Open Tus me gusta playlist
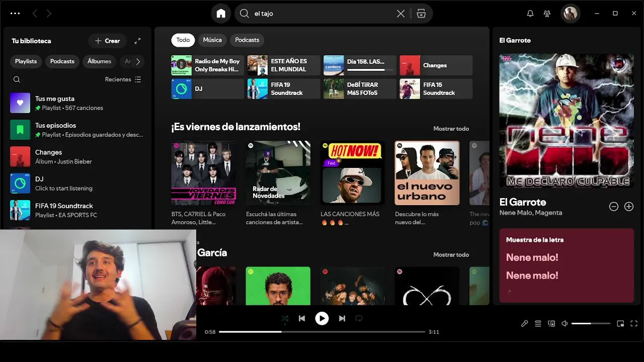 (x=77, y=103)
